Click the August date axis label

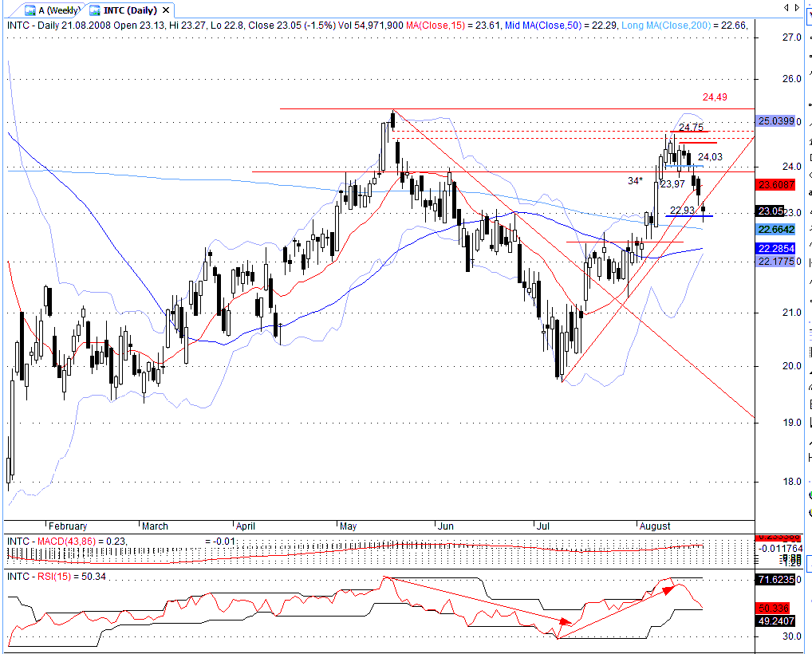click(655, 526)
